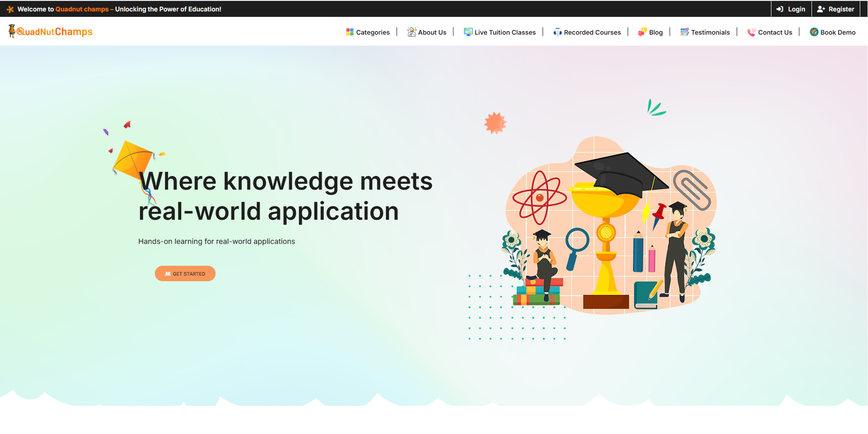Open the Categories menu
Image resolution: width=868 pixels, height=434 pixels.
pos(373,32)
